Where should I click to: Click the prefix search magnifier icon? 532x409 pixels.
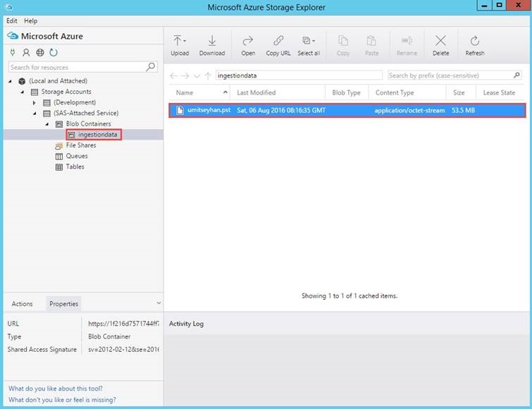pos(516,75)
